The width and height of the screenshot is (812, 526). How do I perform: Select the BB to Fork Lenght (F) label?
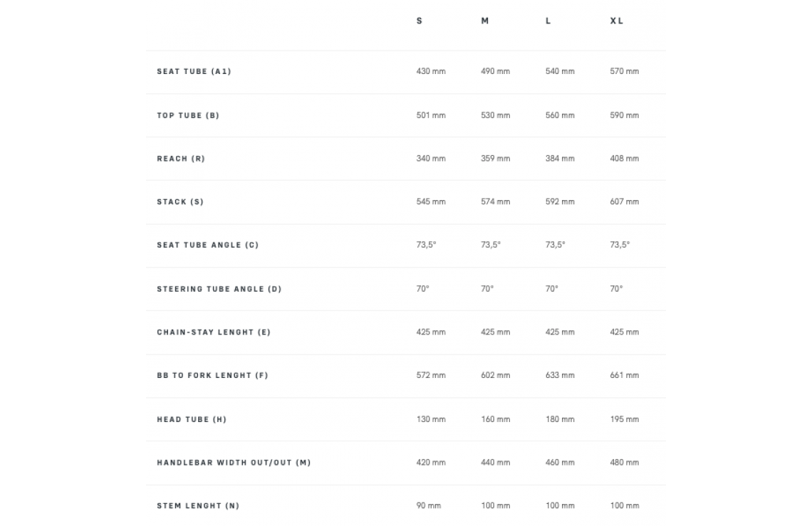click(x=212, y=376)
